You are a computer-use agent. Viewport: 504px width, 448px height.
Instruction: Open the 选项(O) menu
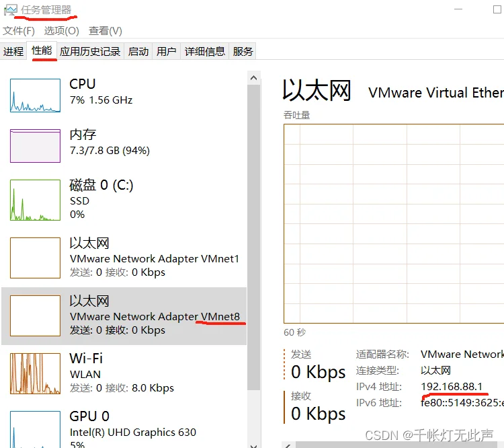coord(62,31)
